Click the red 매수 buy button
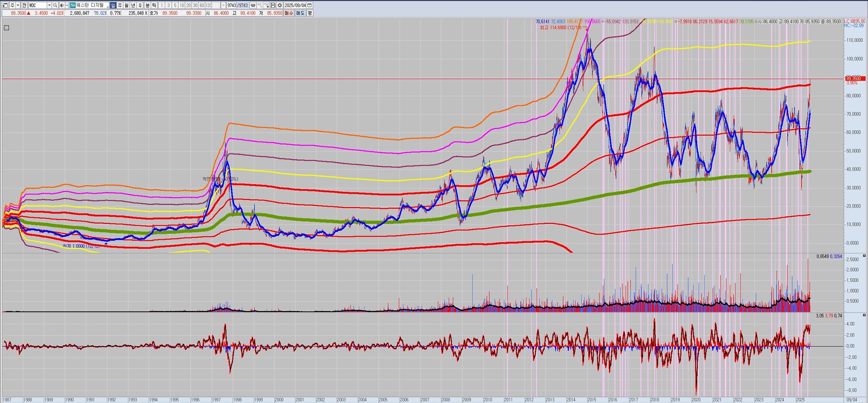868x403 pixels. point(289,13)
